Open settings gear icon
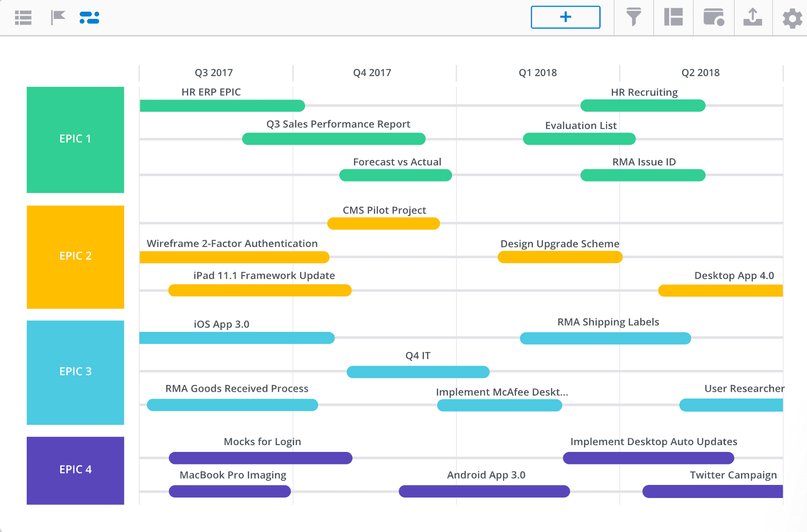The width and height of the screenshot is (807, 532). 792,18
